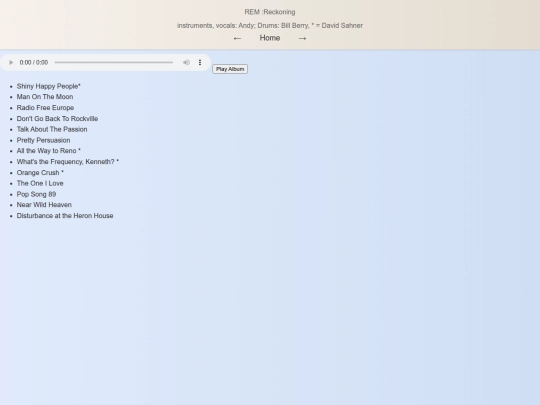Click the audio progress slider track
The image size is (540, 405).
coord(114,62)
